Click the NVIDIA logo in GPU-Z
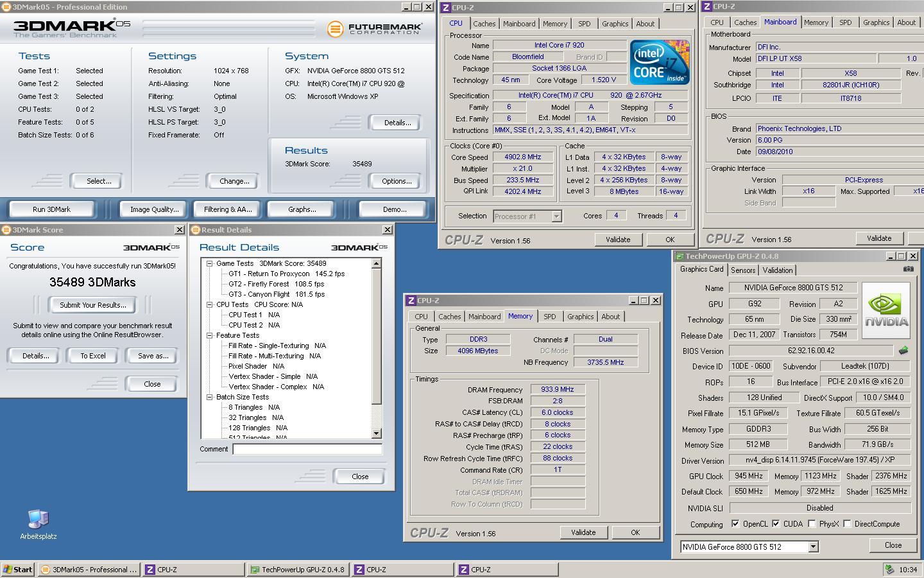The width and height of the screenshot is (924, 578). [886, 311]
